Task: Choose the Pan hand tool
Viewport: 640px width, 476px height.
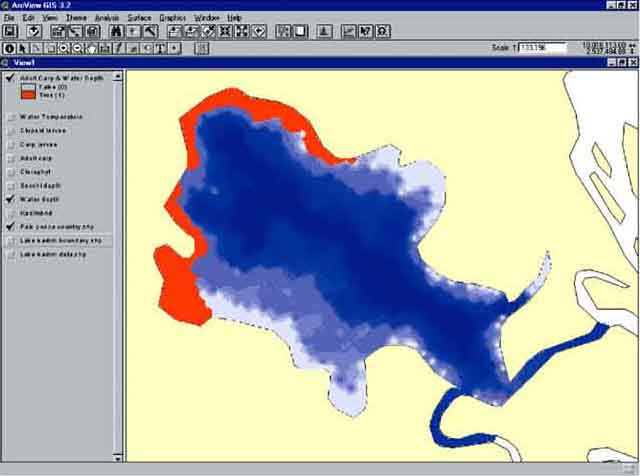Action: [x=91, y=47]
